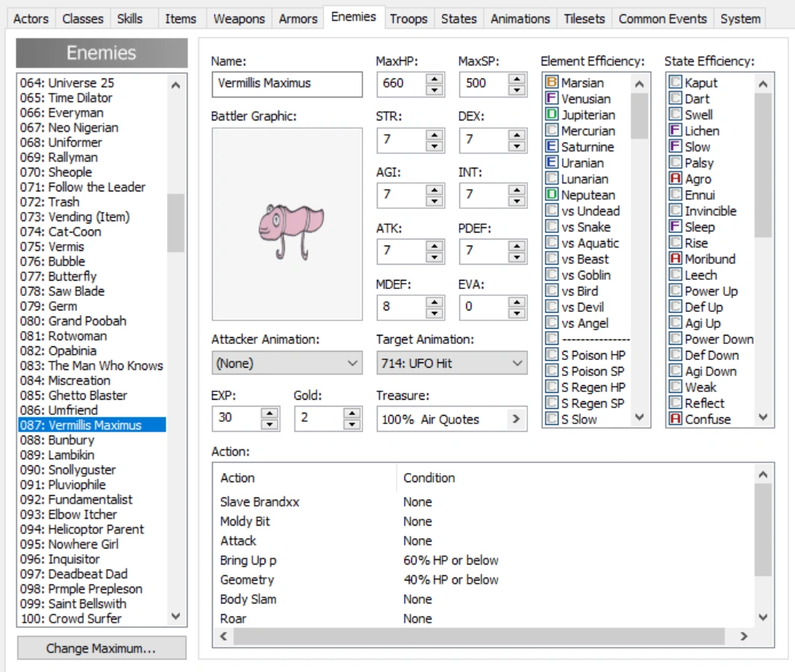The height and width of the screenshot is (672, 795).
Task: Click the Saturnine element rank E icon
Action: (552, 146)
